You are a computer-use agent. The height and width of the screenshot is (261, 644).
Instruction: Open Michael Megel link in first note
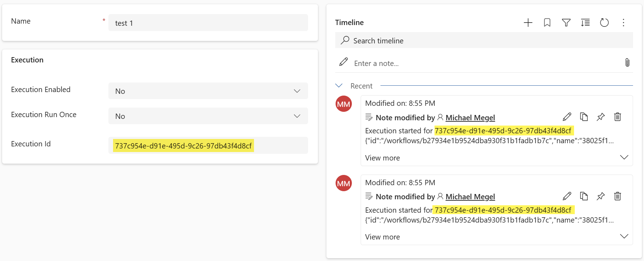click(470, 117)
